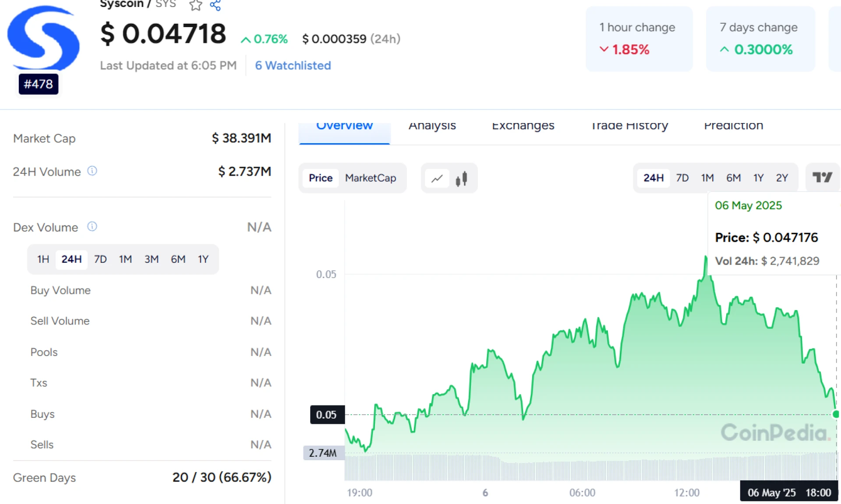The image size is (841, 504).
Task: Open the Exchanges tab
Action: tap(523, 126)
